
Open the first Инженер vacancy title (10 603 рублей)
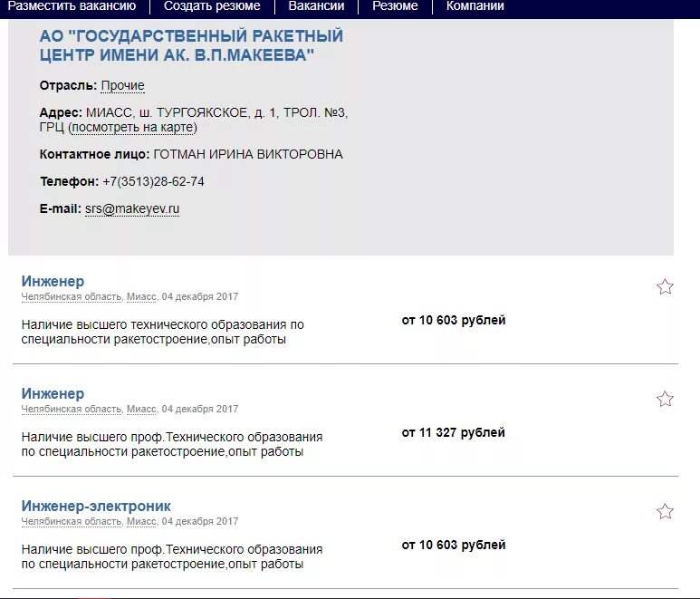pyautogui.click(x=53, y=281)
